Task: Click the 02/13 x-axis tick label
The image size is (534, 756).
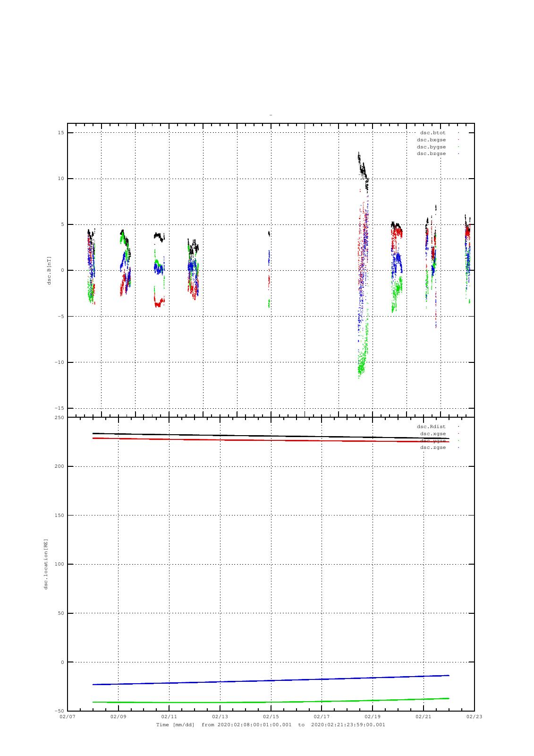Action: click(x=220, y=717)
